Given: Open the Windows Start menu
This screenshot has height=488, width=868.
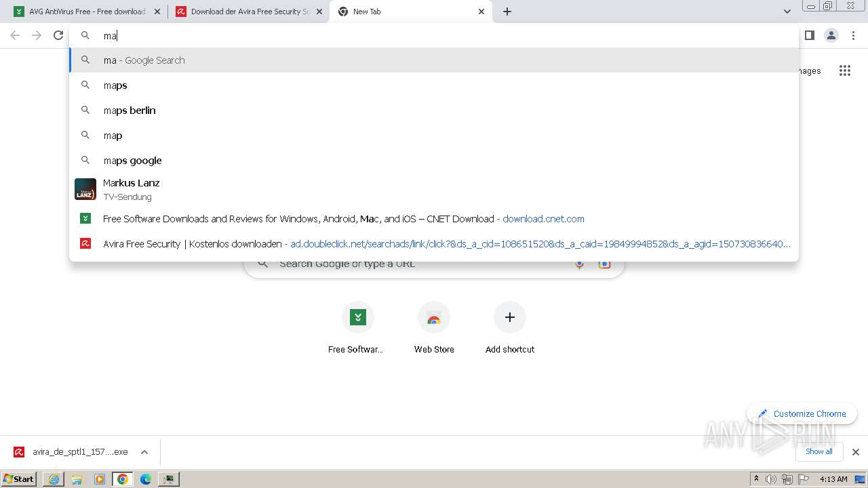Looking at the screenshot, I should pyautogui.click(x=18, y=479).
